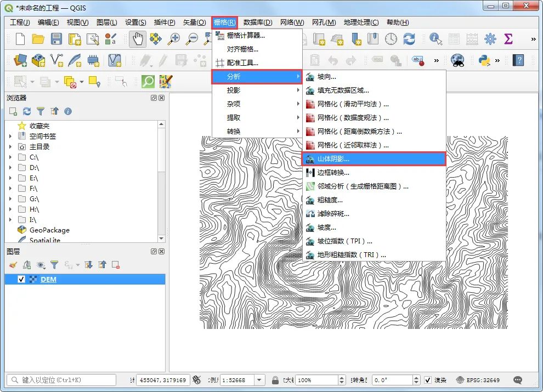Viewport: 543px width, 392px height.
Task: Choose Georeferencer menu entry
Action: (257, 63)
